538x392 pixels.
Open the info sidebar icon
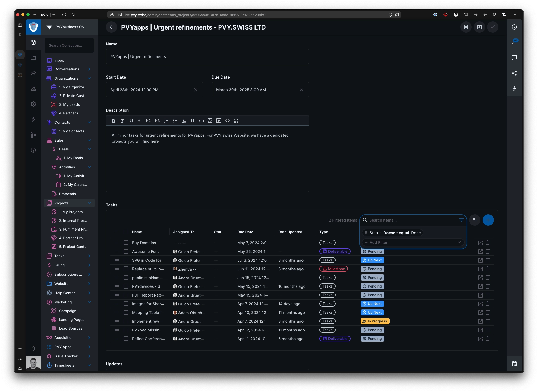tap(514, 27)
